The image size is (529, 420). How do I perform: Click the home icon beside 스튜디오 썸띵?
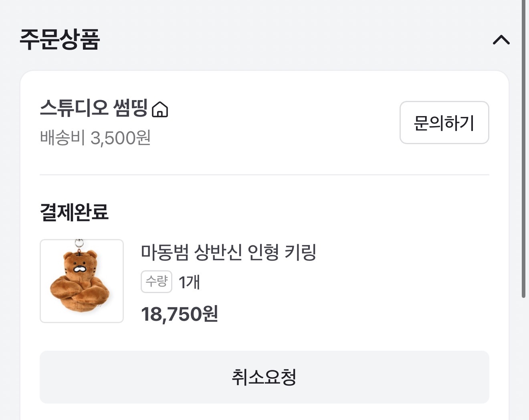160,109
